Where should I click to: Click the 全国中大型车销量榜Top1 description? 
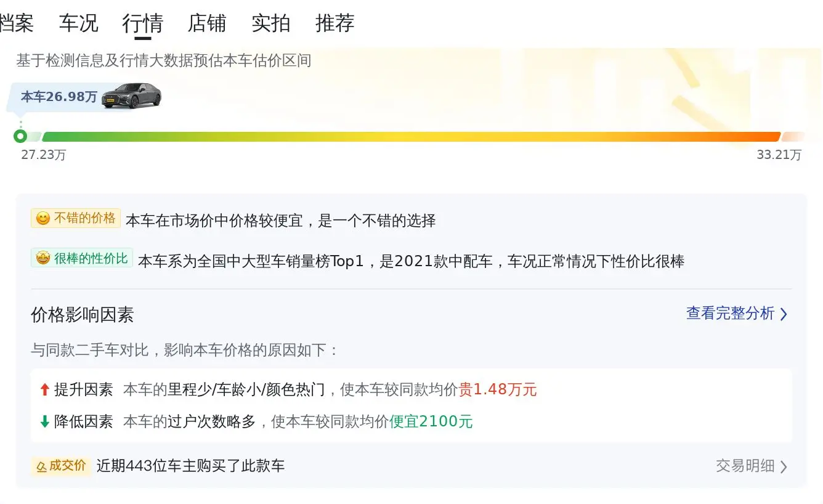pos(411,261)
